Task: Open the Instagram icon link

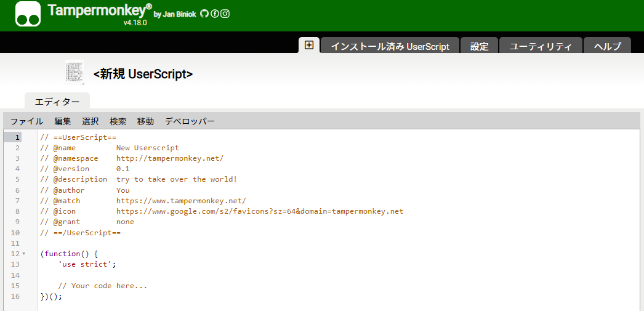Action: pos(225,14)
